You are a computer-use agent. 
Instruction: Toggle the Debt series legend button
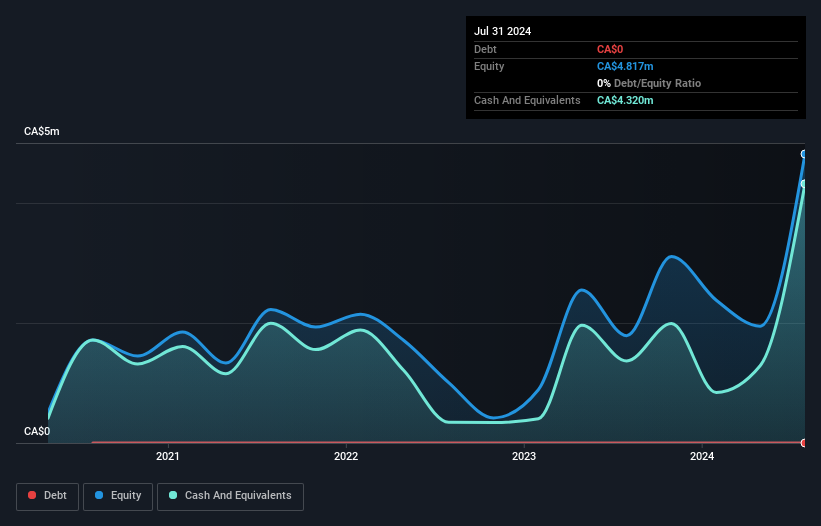(x=48, y=496)
